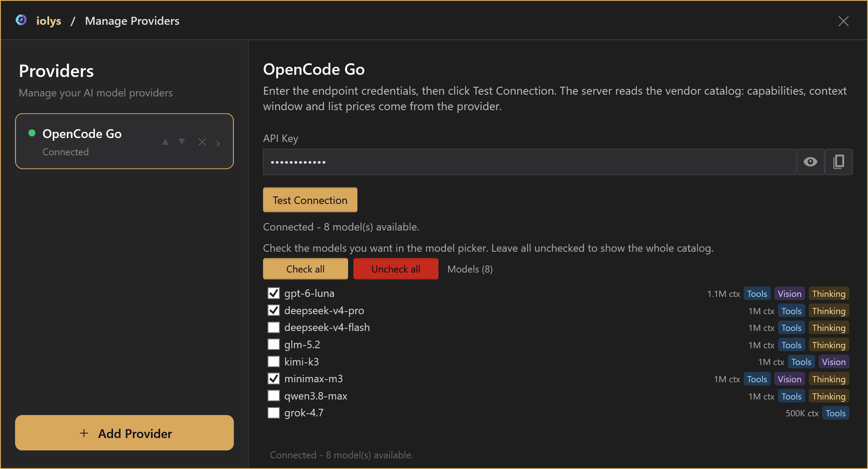Click the Vision tag on minimax-m3
Screen dimensions: 868x469
(x=790, y=379)
